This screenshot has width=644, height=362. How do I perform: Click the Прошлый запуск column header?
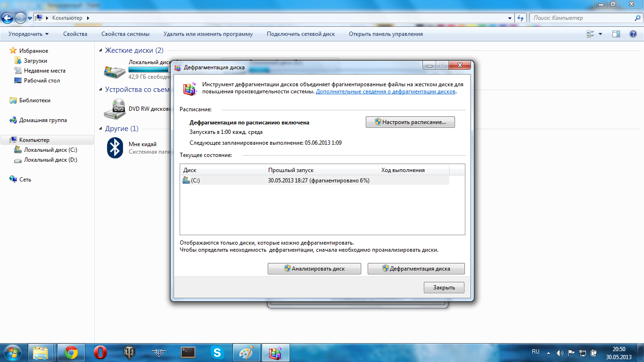coord(322,170)
